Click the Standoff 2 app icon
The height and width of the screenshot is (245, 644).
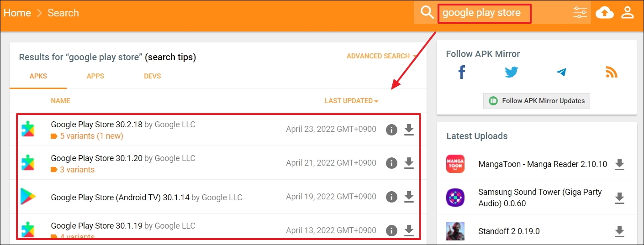point(455,231)
